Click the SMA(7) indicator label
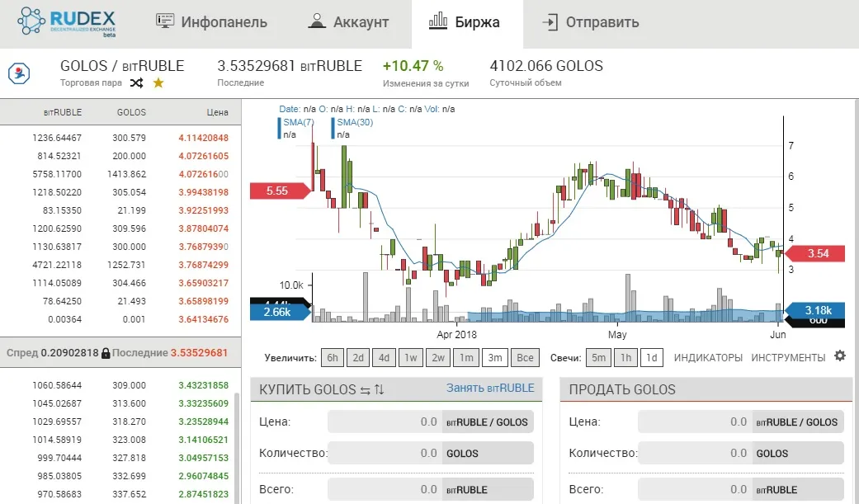The image size is (859, 504). click(298, 122)
